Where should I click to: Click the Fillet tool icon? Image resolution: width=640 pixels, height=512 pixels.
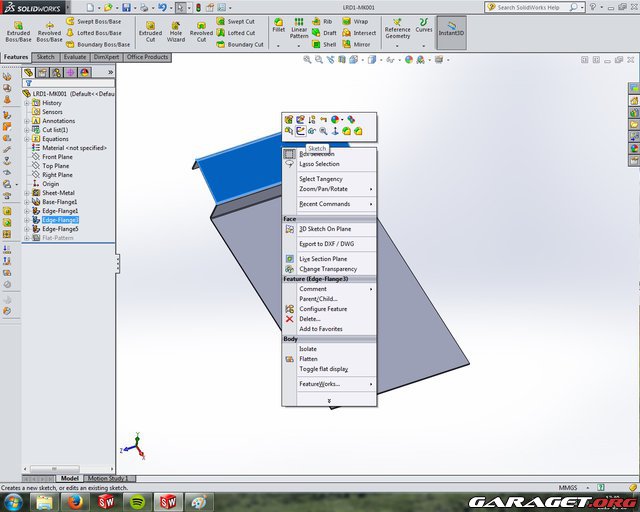pos(279,25)
